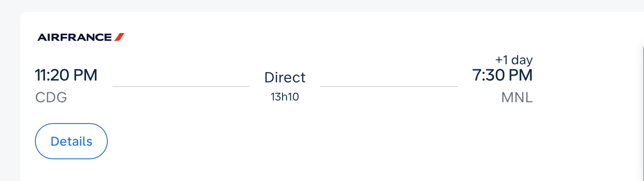The height and width of the screenshot is (181, 644).
Task: Select the 11:20 PM departure time
Action: click(66, 75)
